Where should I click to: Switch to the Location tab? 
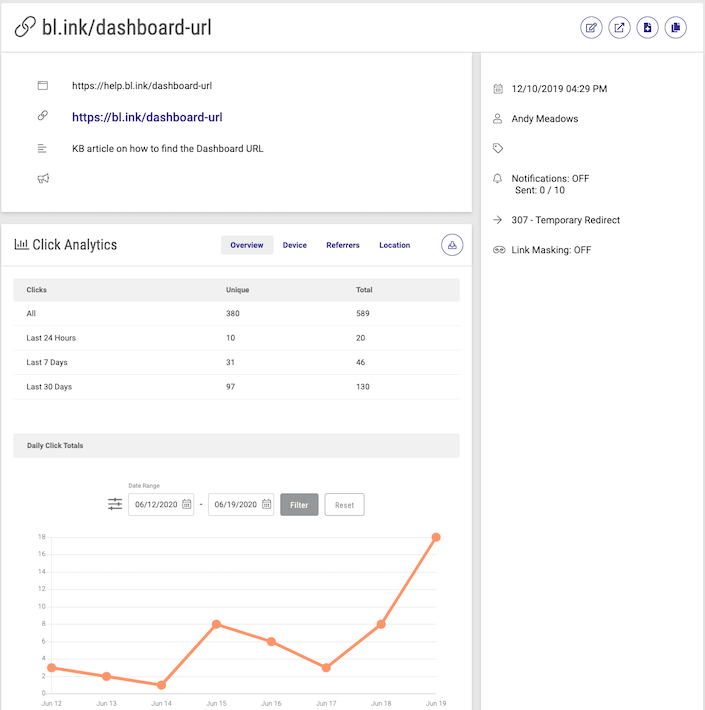394,245
